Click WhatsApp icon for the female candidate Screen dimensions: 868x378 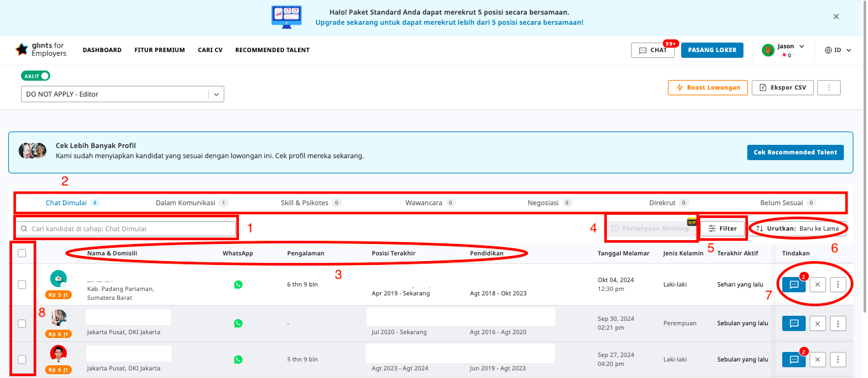point(238,323)
